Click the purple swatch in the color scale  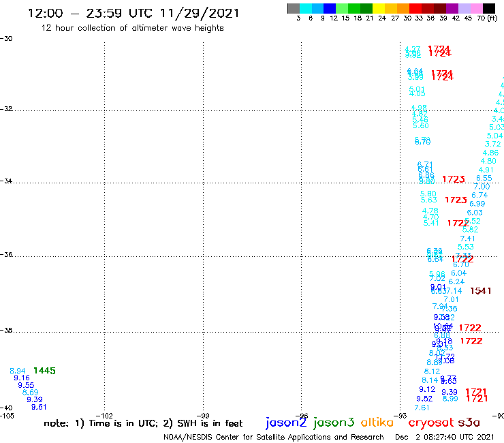click(x=452, y=8)
